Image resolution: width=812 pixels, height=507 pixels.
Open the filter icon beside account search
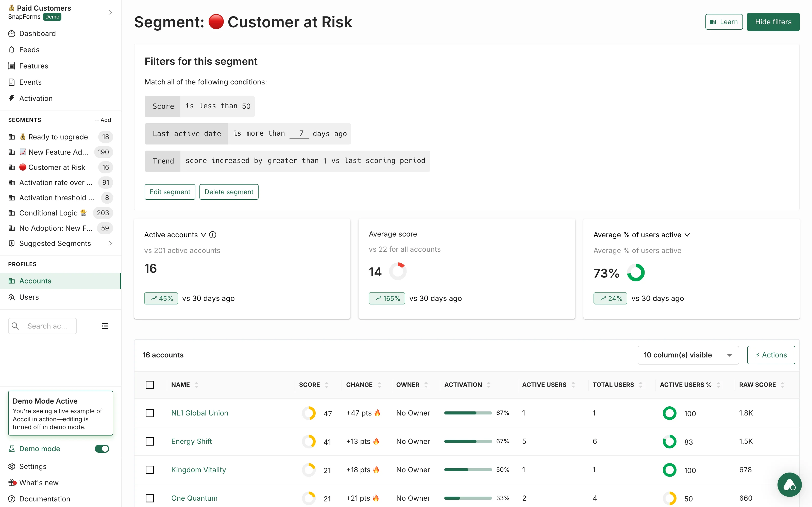(x=105, y=325)
